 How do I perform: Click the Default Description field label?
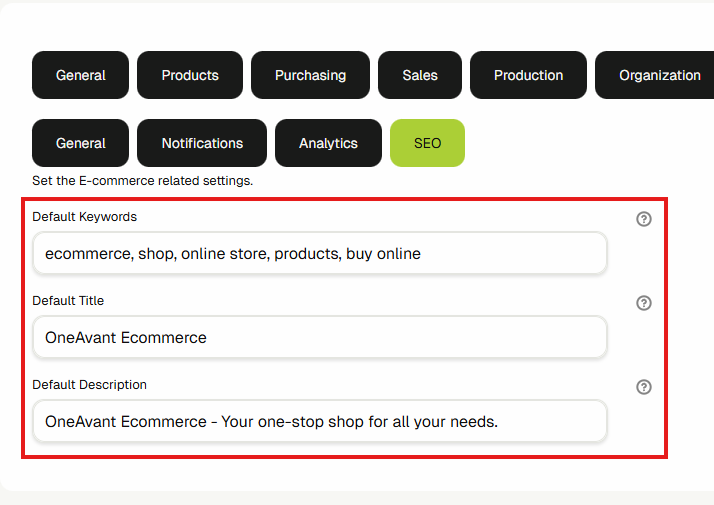tap(89, 384)
